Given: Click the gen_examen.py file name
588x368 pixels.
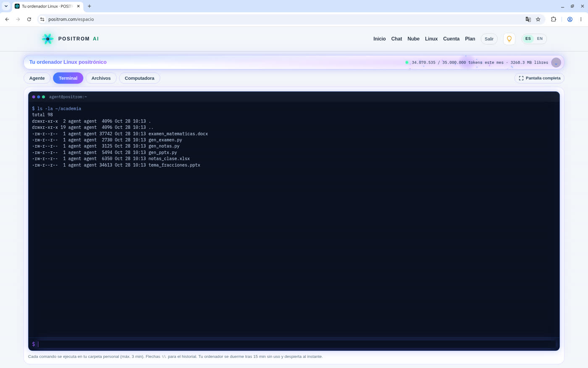Looking at the screenshot, I should click(x=165, y=140).
